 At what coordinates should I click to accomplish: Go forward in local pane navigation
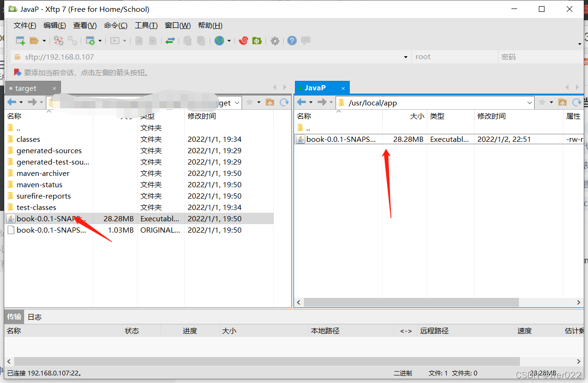click(32, 102)
